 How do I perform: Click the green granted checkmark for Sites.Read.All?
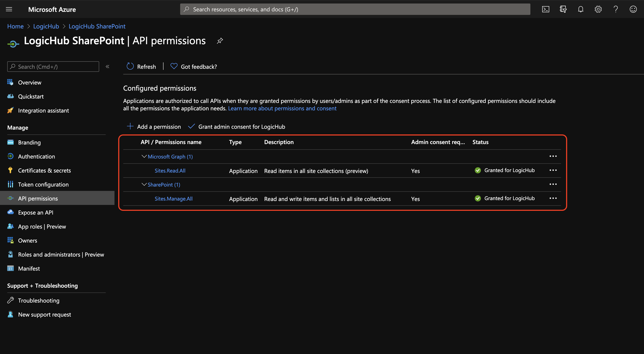(x=478, y=171)
